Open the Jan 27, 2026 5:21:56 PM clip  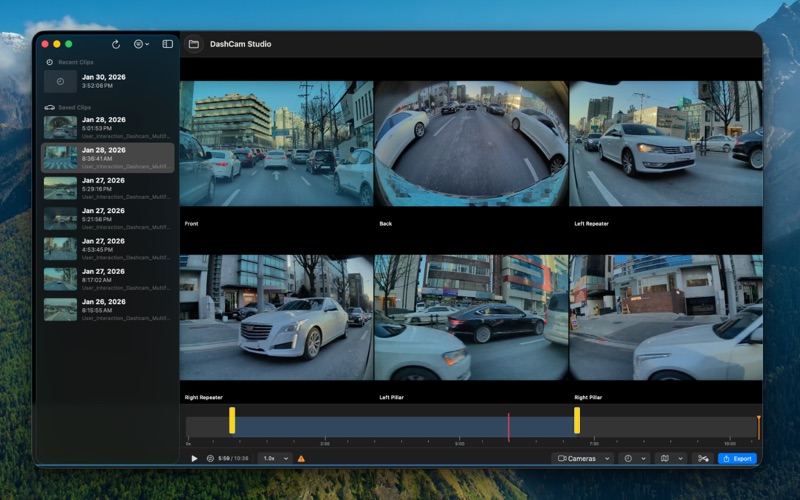[x=108, y=218]
